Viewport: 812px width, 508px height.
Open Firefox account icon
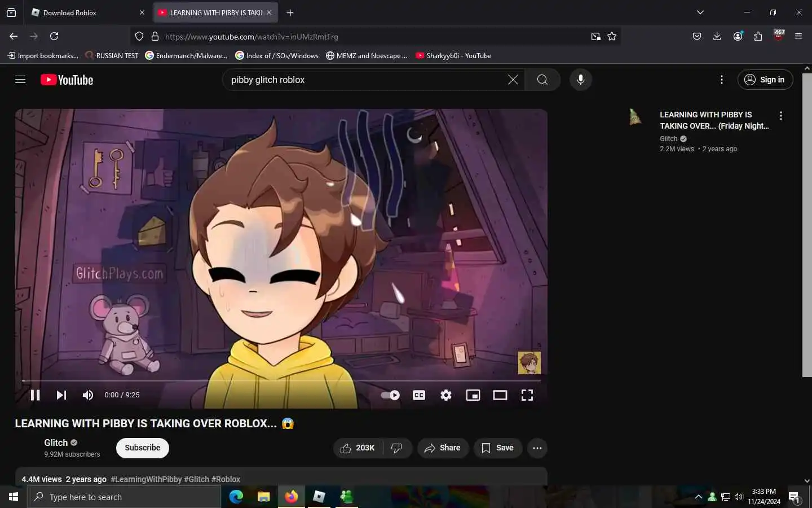(x=738, y=36)
